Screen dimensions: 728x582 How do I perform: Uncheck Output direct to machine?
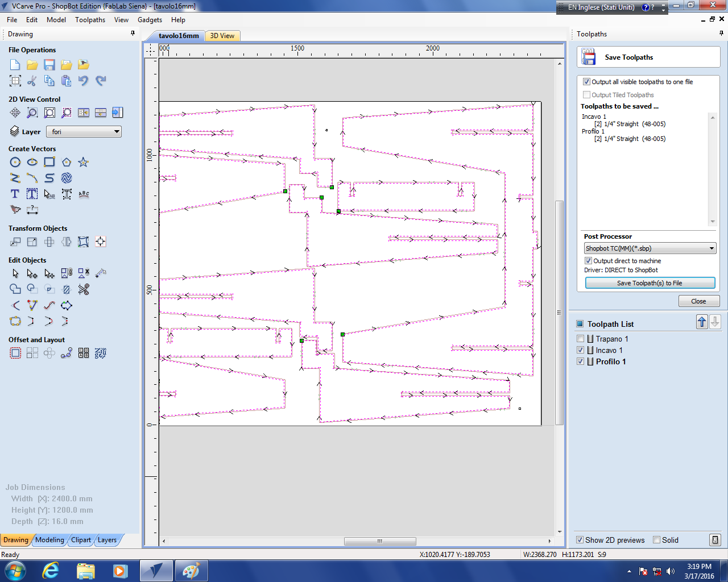pos(588,261)
